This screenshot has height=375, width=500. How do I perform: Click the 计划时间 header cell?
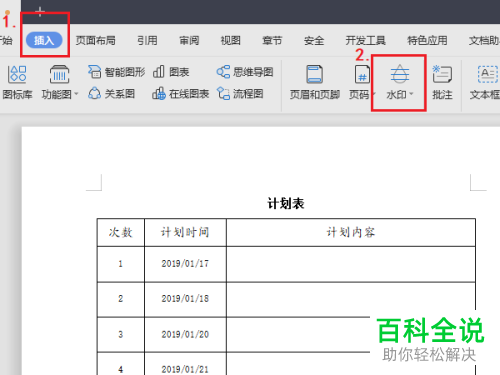[x=185, y=232]
